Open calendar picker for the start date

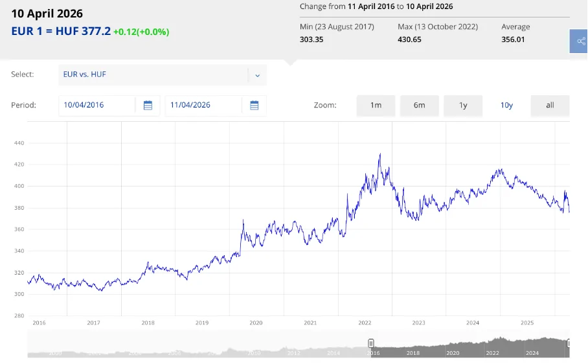click(148, 106)
